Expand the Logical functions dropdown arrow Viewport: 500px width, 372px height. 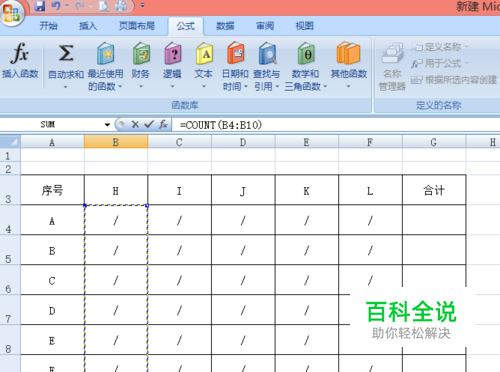[172, 86]
